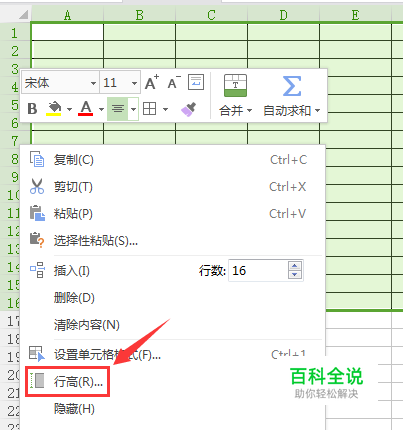The width and height of the screenshot is (403, 430).
Task: Expand 自动求和 dropdown arrow
Action: coord(317,110)
